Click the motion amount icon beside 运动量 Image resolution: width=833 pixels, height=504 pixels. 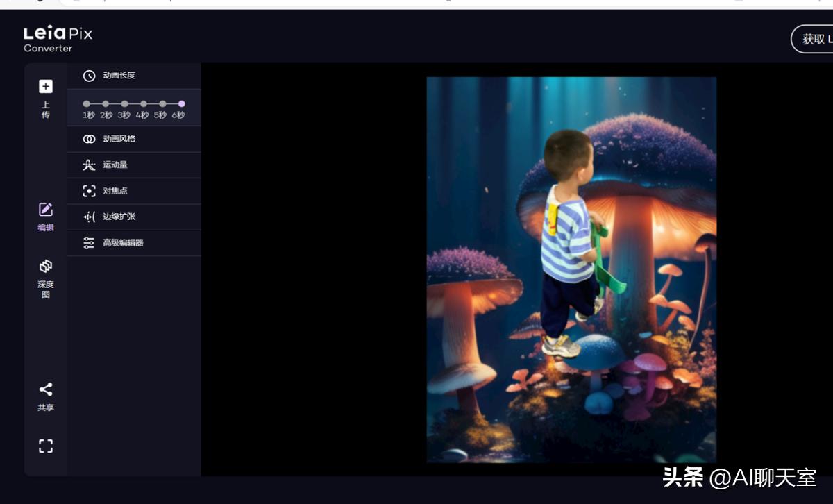click(x=89, y=165)
